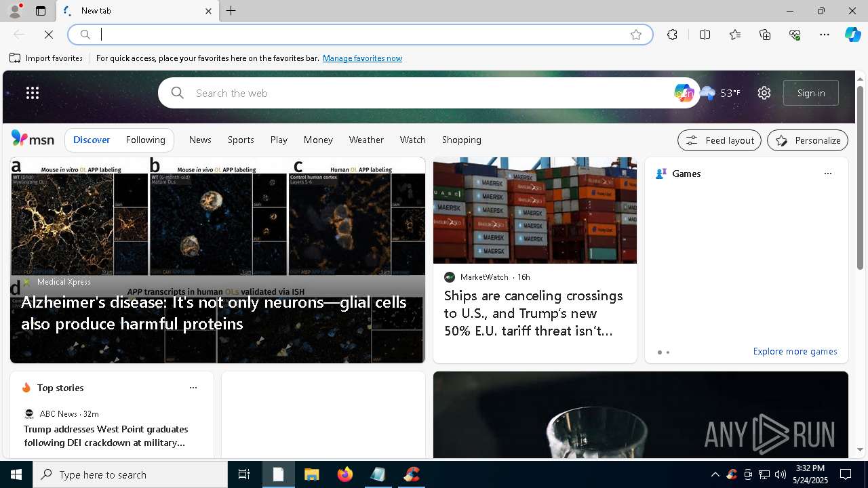This screenshot has width=868, height=488.
Task: Open the taskbar clock and date
Action: coord(810,474)
